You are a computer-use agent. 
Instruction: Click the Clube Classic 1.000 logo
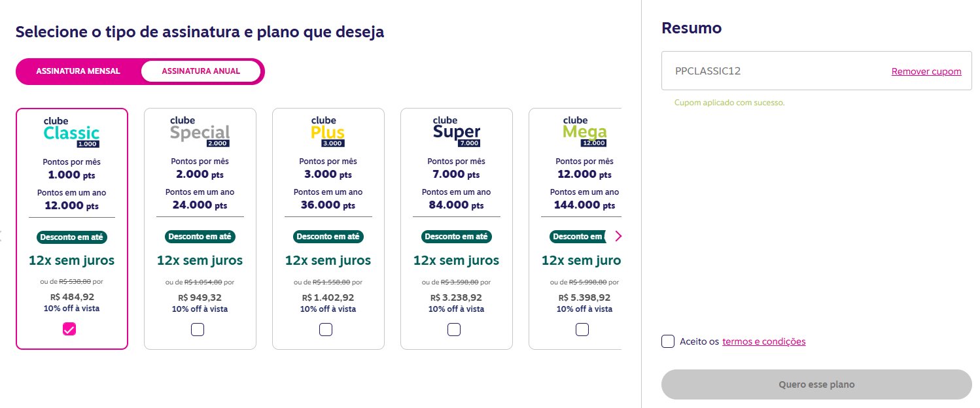71,132
